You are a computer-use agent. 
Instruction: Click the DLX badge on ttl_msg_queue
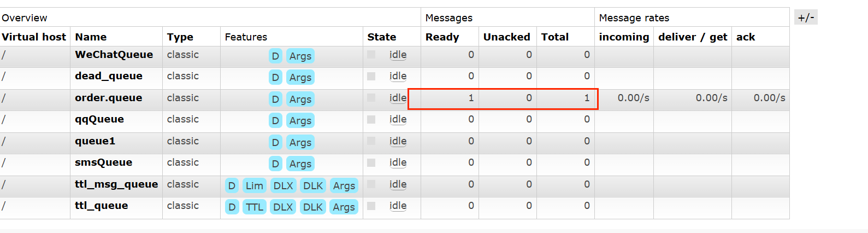point(283,186)
